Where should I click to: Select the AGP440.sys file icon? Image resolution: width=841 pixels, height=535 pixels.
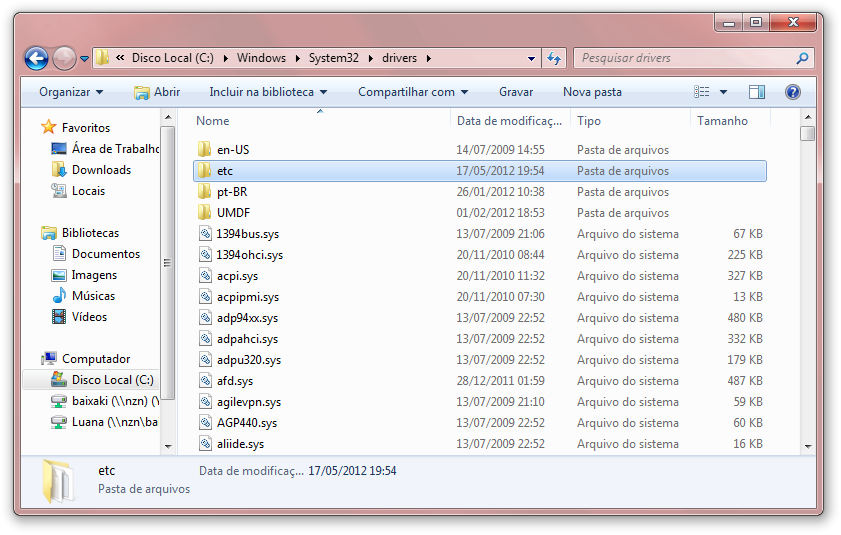pos(205,422)
